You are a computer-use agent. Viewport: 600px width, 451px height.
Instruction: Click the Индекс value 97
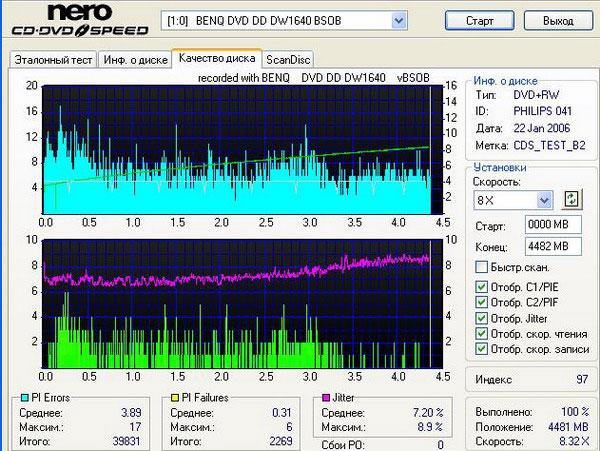582,379
